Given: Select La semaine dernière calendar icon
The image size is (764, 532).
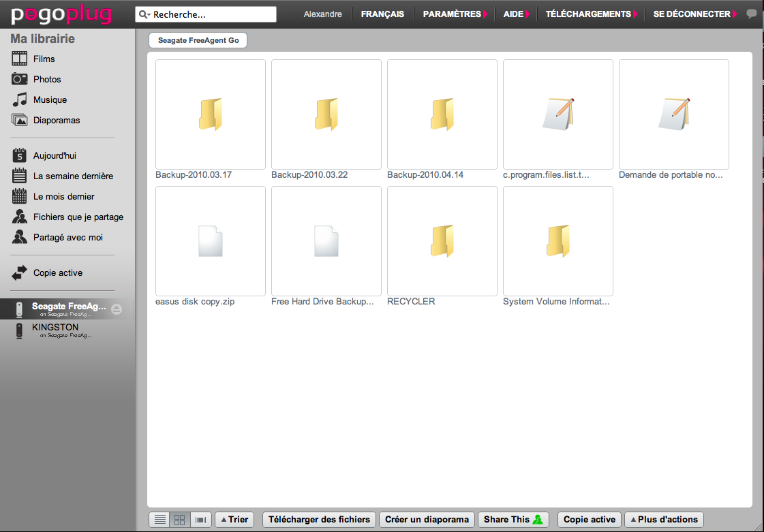Looking at the screenshot, I should 20,176.
